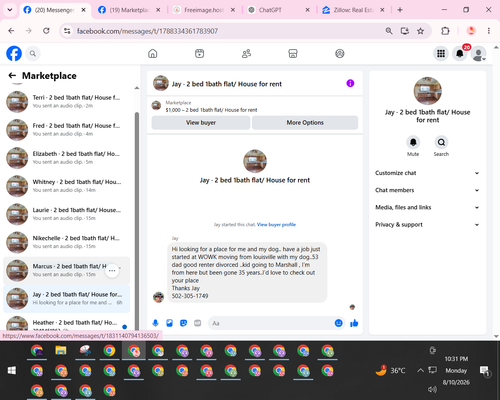This screenshot has width=500, height=400.
Task: Reload the page
Action: [46, 31]
